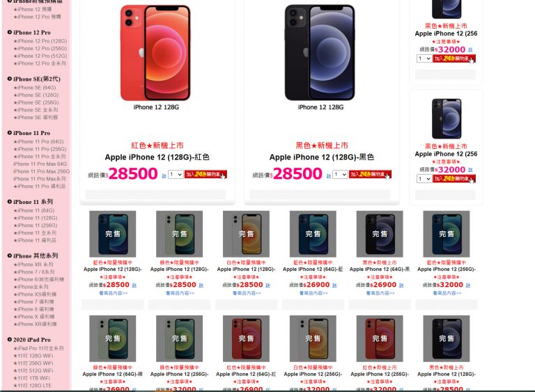Select the iPhone 11 Pro sidebar category
The width and height of the screenshot is (535, 392).
pyautogui.click(x=31, y=133)
